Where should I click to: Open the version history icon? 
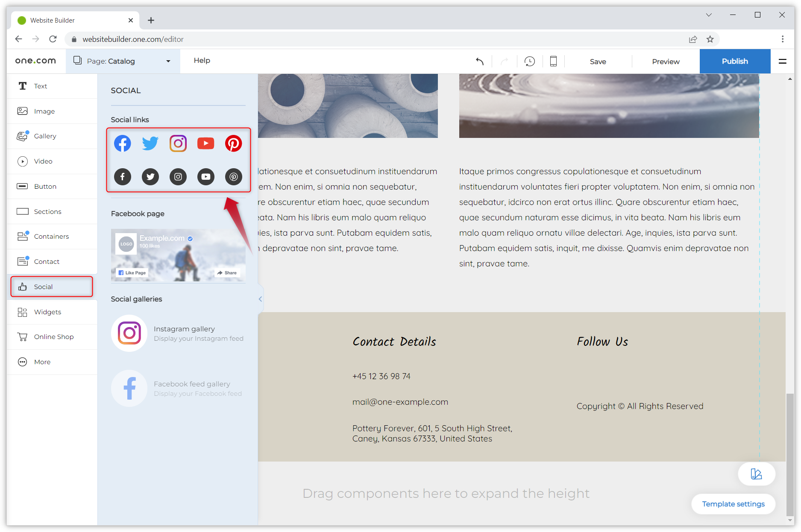[x=530, y=61]
